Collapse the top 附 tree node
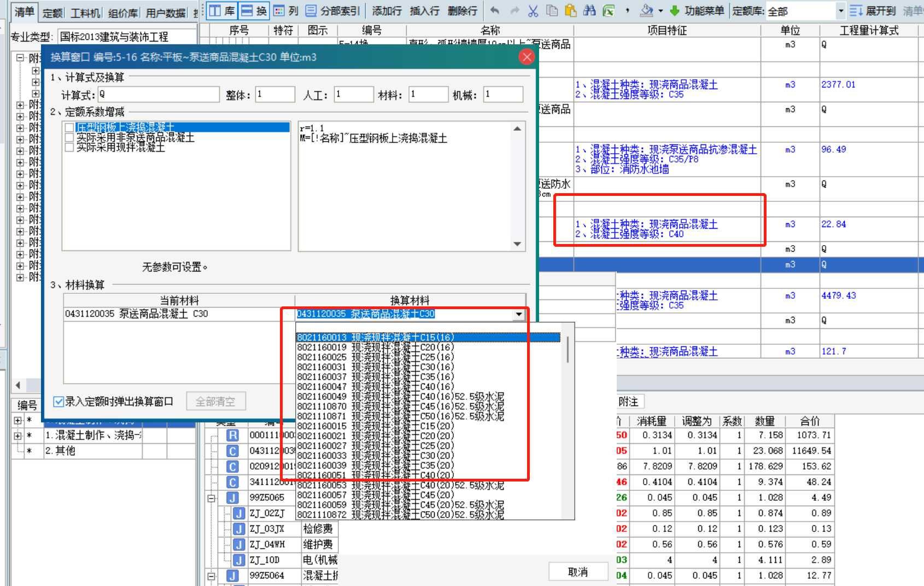 (20, 57)
